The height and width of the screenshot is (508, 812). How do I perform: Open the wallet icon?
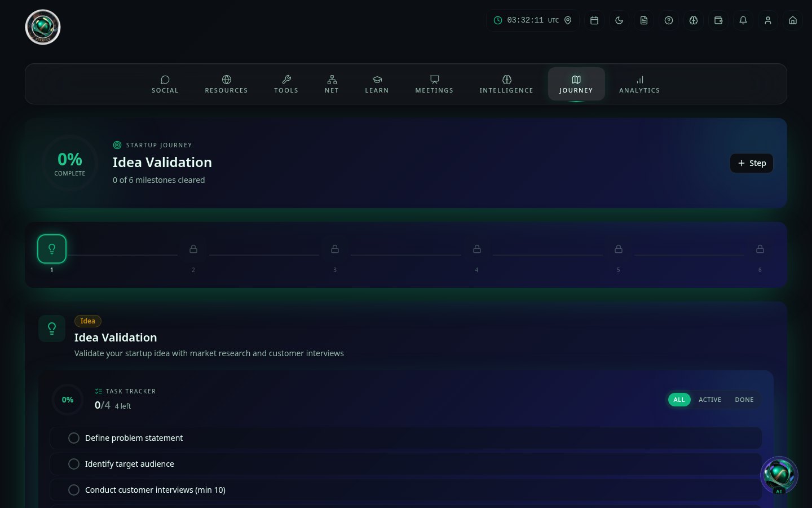click(718, 20)
